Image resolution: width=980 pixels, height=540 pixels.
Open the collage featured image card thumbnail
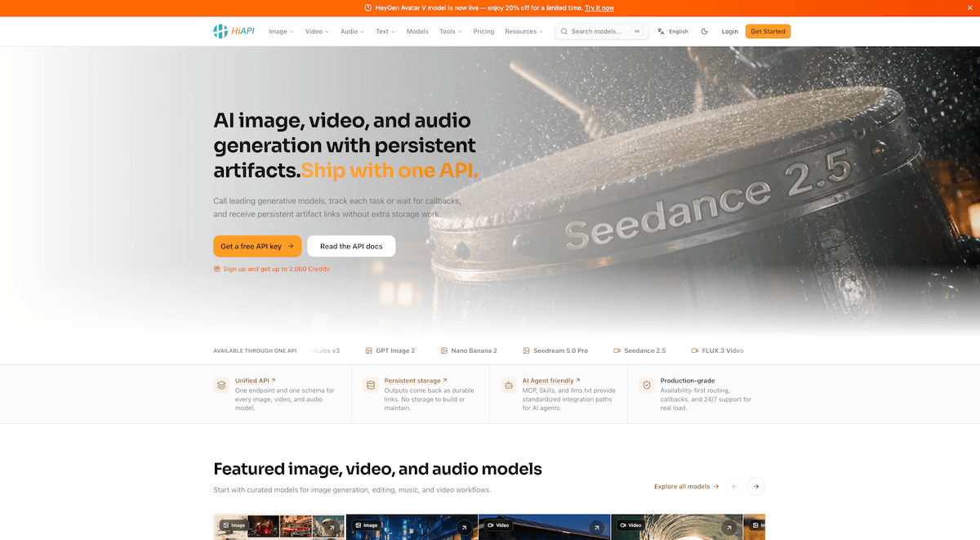279,527
